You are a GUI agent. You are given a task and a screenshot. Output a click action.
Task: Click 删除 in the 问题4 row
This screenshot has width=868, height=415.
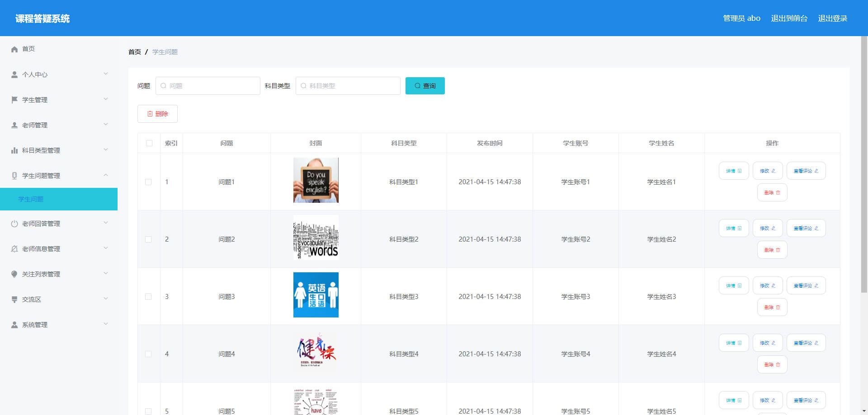[772, 364]
